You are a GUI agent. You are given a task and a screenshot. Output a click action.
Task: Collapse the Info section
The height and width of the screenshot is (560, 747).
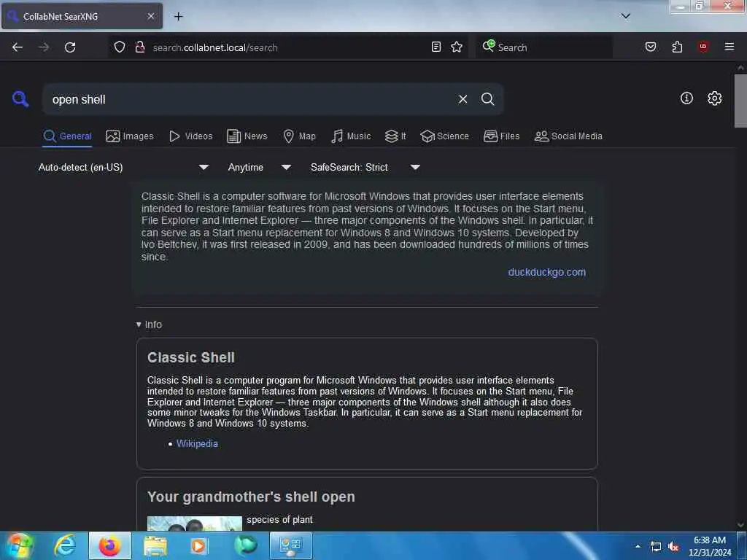pos(149,324)
